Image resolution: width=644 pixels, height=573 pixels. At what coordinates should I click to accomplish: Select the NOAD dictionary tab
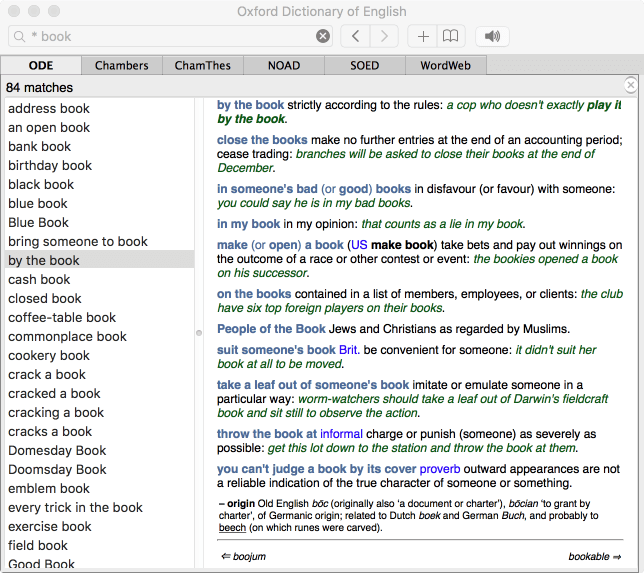284,65
